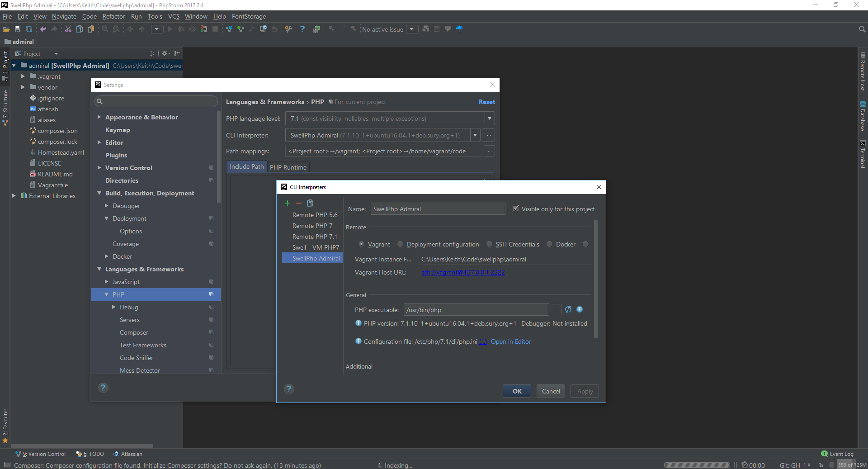Image resolution: width=868 pixels, height=469 pixels.
Task: Click the memory usage indicator in status bar
Action: pos(852,465)
